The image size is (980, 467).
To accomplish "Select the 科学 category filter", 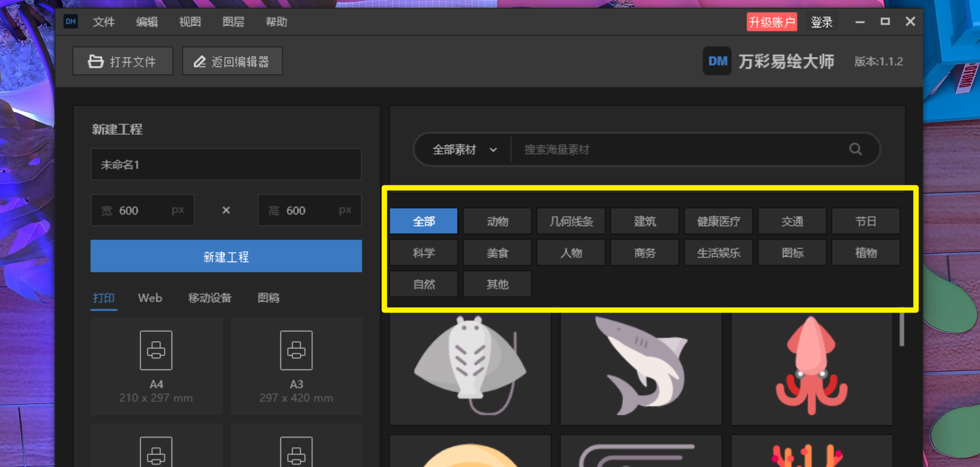I will 424,253.
